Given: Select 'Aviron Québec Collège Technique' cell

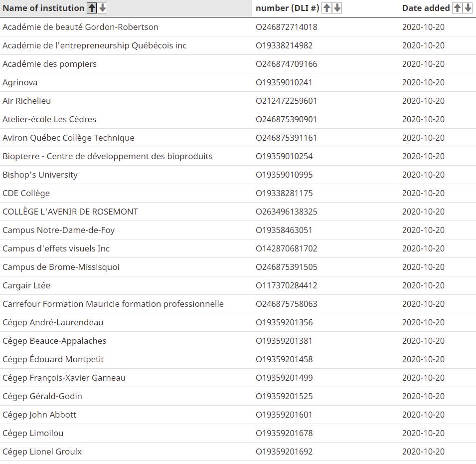Looking at the screenshot, I should (68, 138).
